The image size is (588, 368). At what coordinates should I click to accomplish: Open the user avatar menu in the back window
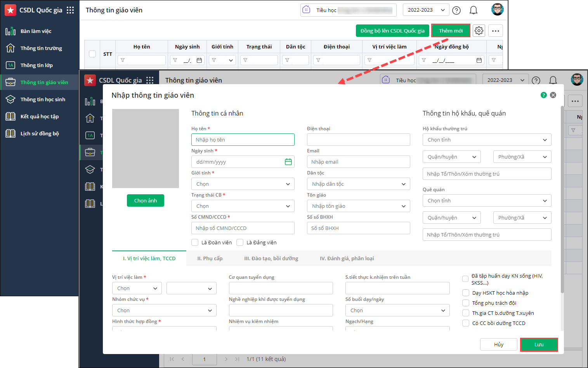(x=497, y=10)
